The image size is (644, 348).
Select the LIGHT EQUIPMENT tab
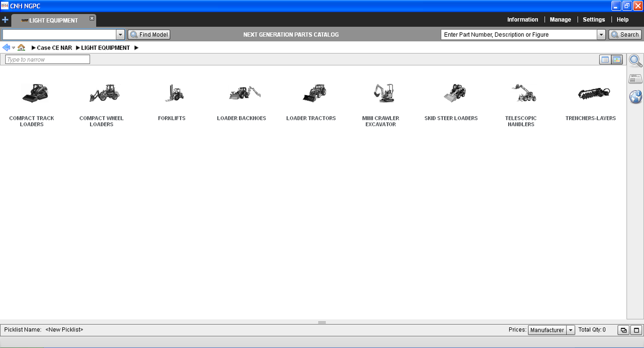(x=53, y=21)
